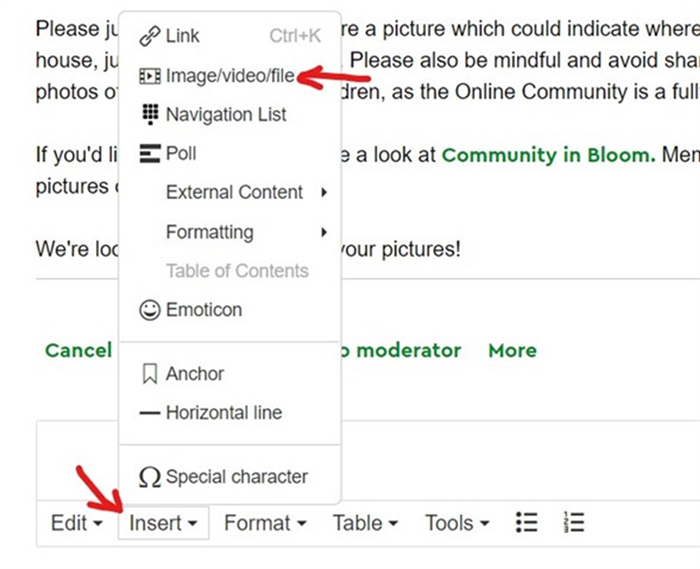This screenshot has height=569, width=700.
Task: Choose Horizontal line from Insert menu
Action: point(223,413)
